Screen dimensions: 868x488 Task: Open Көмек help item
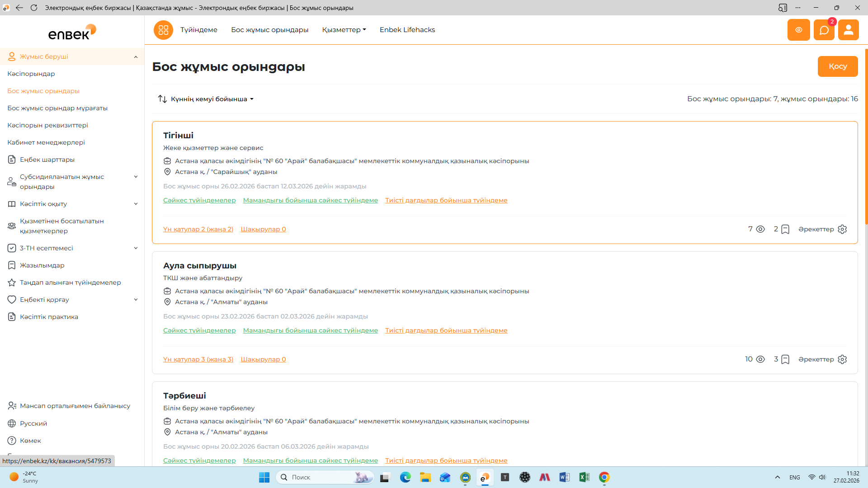click(30, 441)
